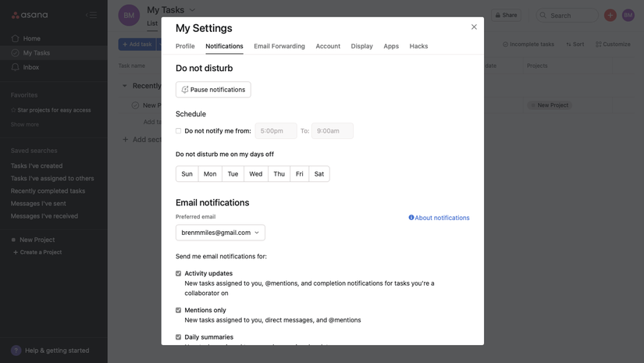Open the Display settings tab
This screenshot has height=363, width=644.
[x=361, y=46]
